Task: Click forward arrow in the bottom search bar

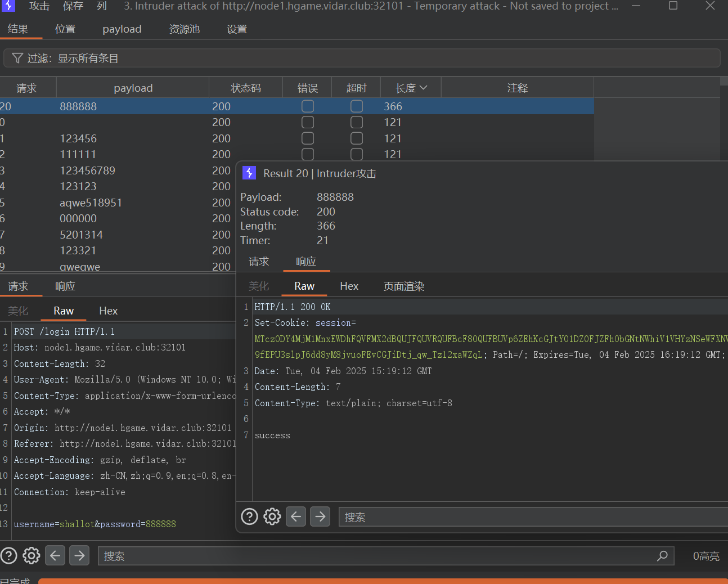Action: [x=79, y=556]
